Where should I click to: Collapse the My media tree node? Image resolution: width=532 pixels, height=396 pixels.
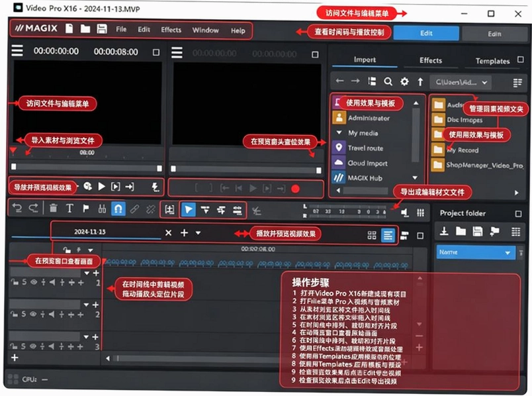click(339, 132)
